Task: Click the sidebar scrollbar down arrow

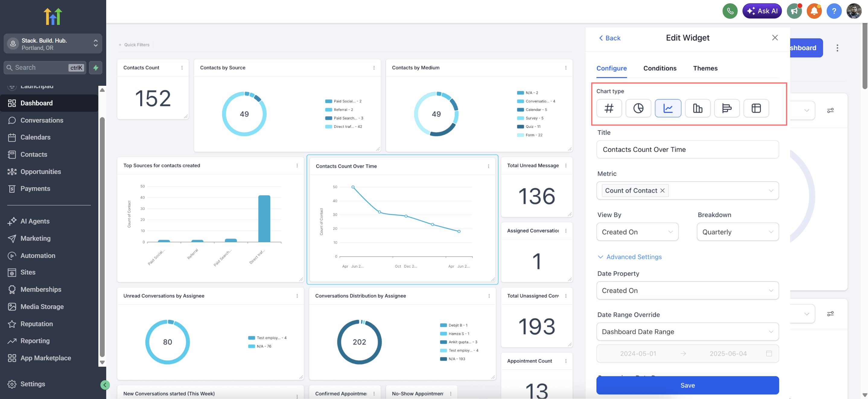Action: point(102,362)
